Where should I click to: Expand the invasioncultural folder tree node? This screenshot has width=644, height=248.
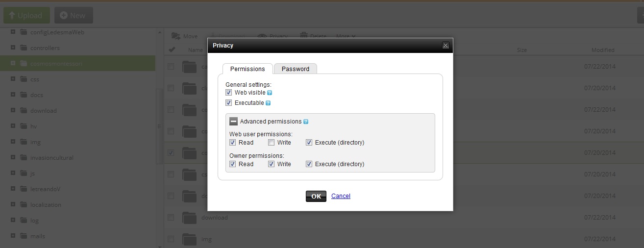(x=13, y=158)
